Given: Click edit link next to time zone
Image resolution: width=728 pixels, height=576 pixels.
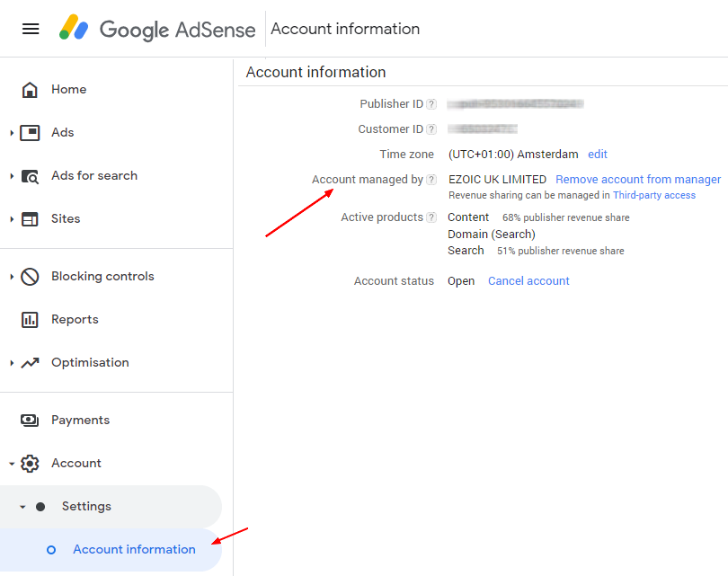Looking at the screenshot, I should pos(598,155).
